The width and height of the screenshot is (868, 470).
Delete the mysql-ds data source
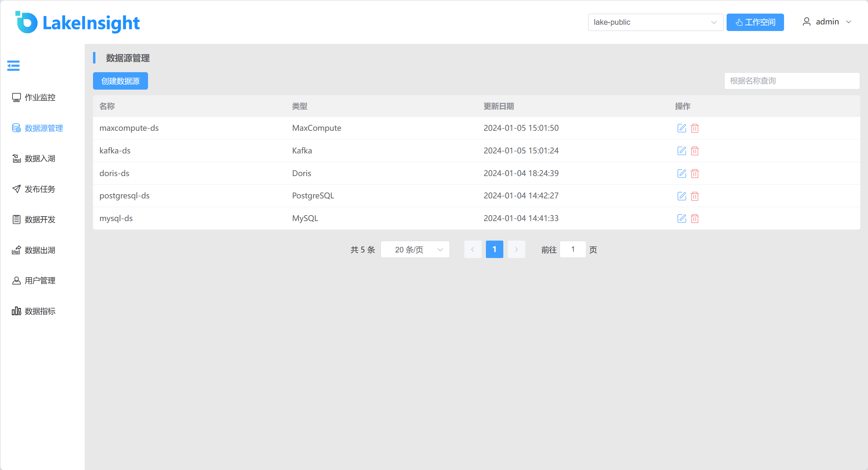click(x=695, y=219)
